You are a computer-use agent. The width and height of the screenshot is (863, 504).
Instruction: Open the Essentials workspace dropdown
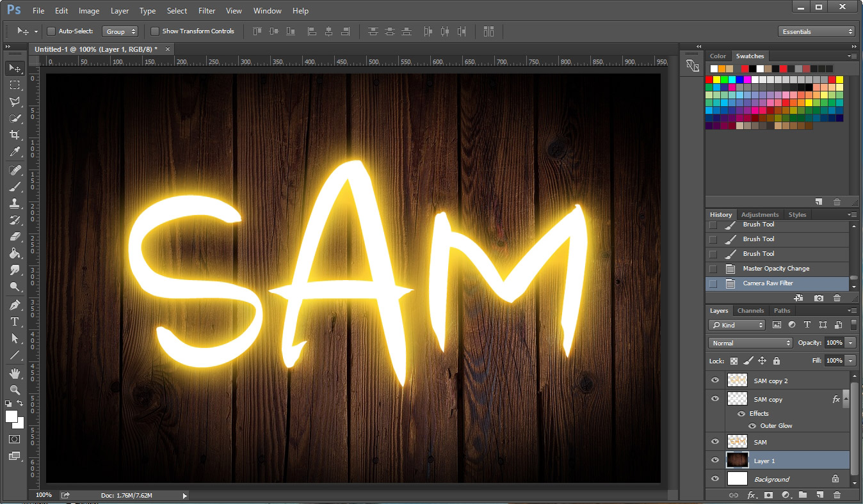(817, 31)
